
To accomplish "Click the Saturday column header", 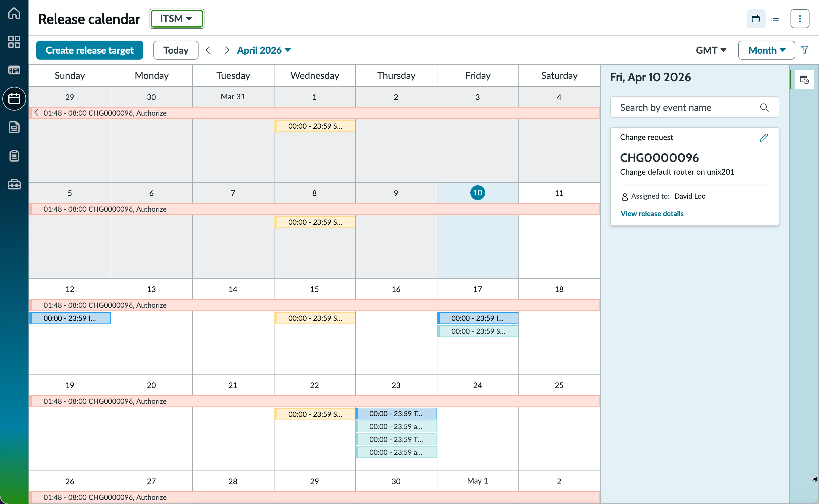I will pos(559,76).
